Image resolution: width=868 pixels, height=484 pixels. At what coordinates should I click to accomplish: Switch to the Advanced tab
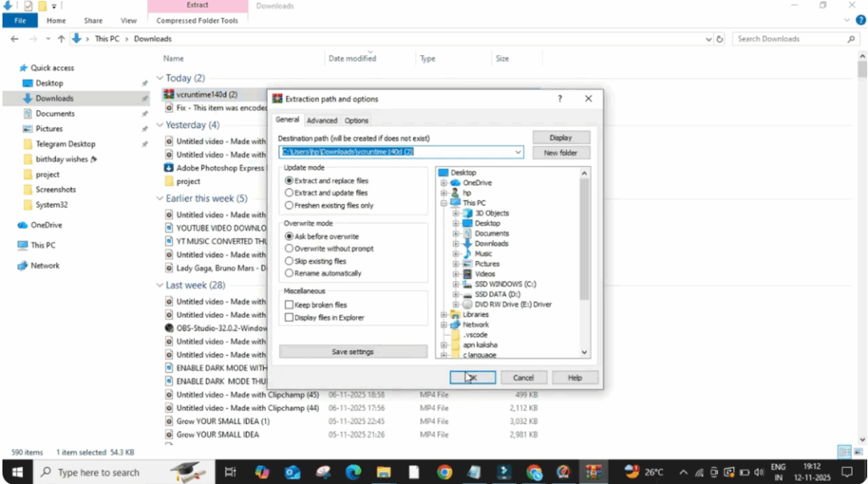[321, 120]
